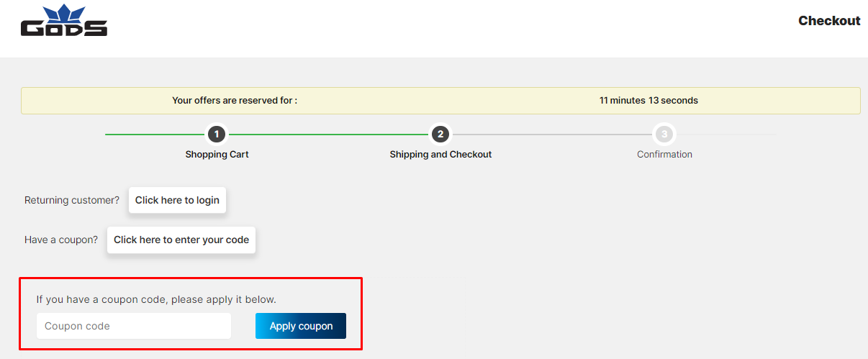Select step 2 circle for Shipping and Checkout
Screen dimensions: 868x359
pyautogui.click(x=440, y=134)
